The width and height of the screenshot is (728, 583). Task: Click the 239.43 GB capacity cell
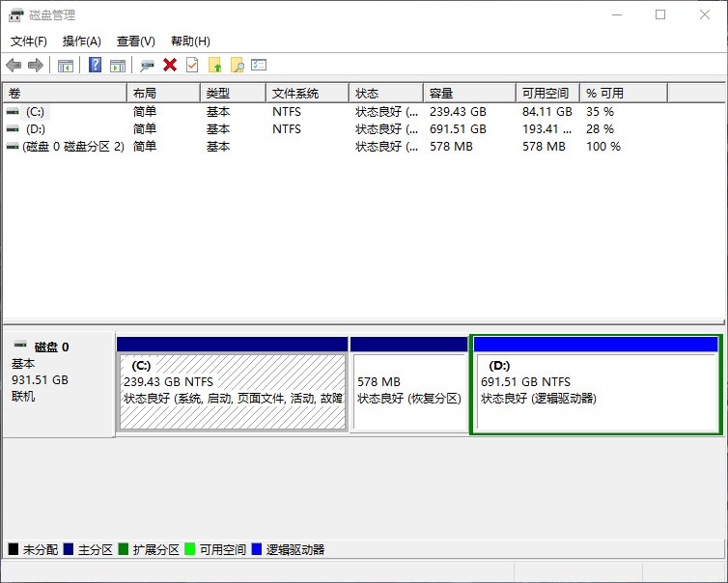click(x=458, y=112)
